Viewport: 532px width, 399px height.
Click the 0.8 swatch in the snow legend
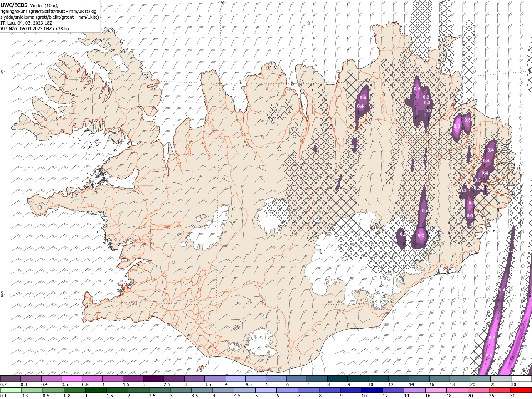92,379
